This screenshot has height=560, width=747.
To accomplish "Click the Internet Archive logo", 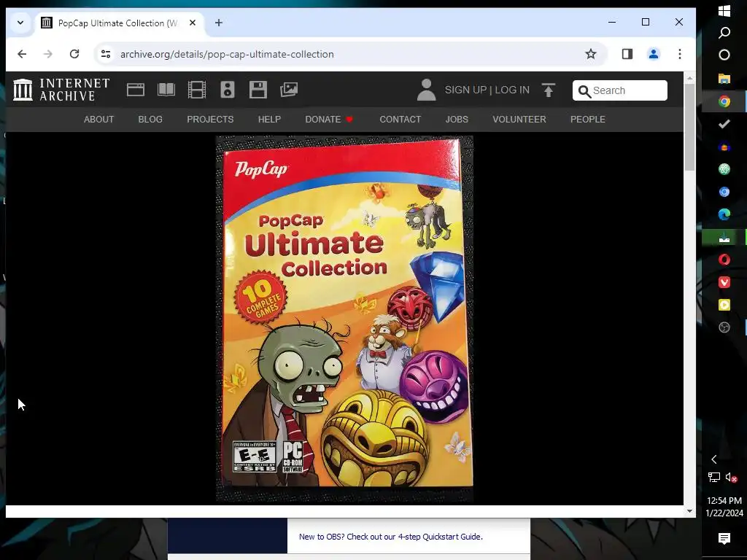I will (x=61, y=90).
